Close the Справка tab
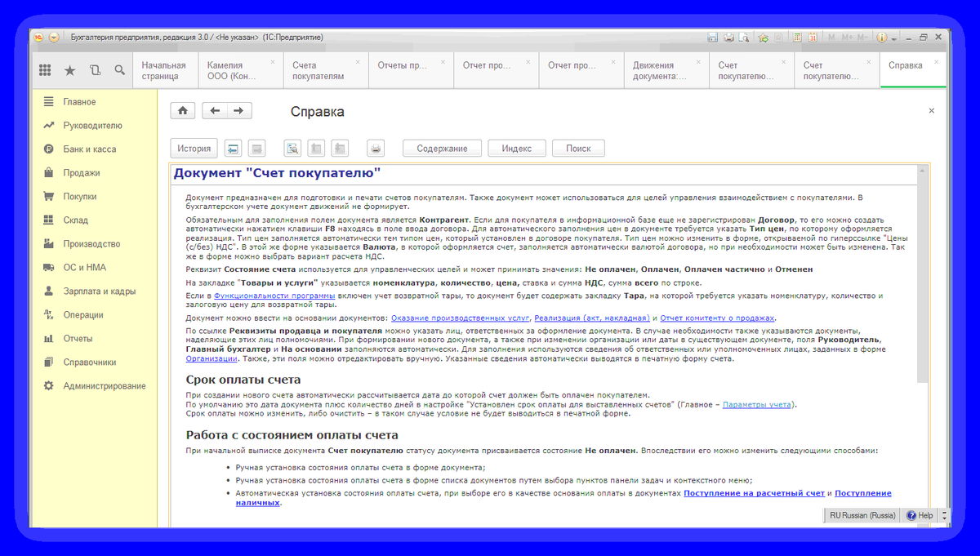The image size is (980, 556). 937,62
